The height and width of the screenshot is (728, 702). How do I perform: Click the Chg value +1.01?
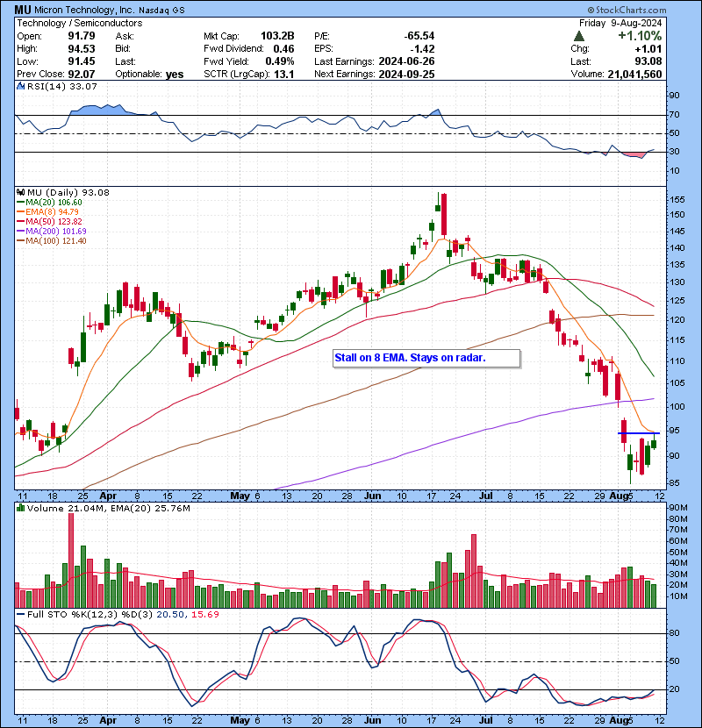648,49
